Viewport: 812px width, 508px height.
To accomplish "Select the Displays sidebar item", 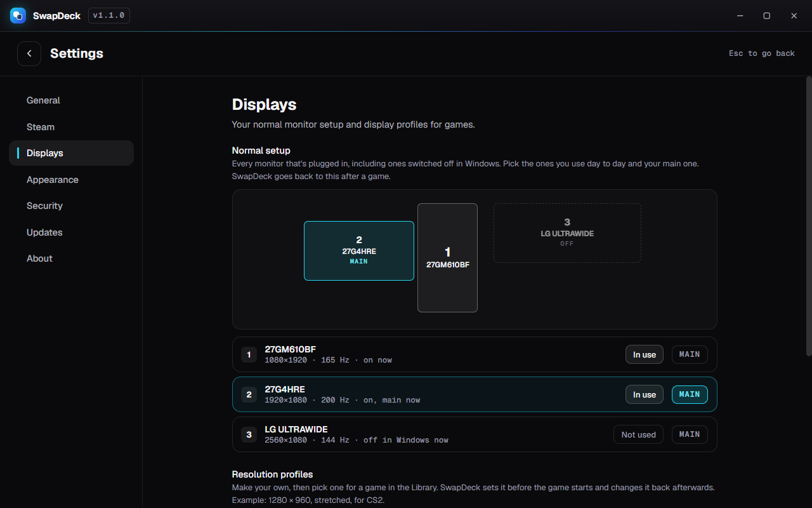I will tap(71, 153).
